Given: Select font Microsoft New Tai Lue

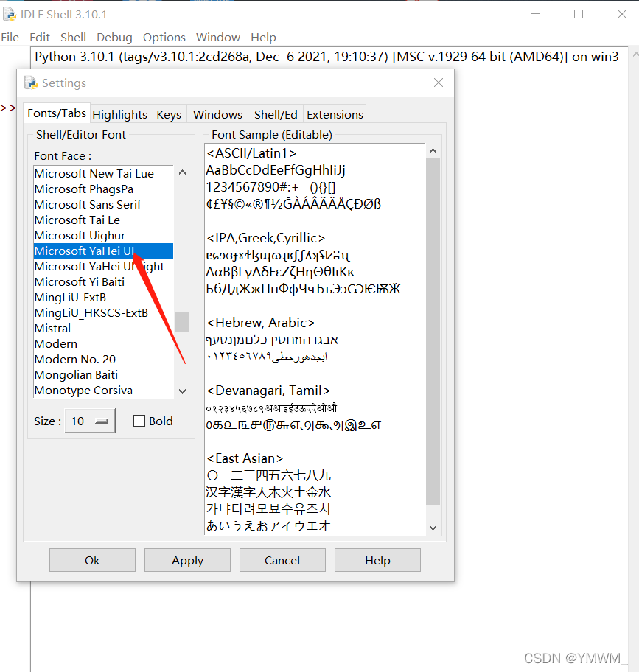Looking at the screenshot, I should (103, 174).
